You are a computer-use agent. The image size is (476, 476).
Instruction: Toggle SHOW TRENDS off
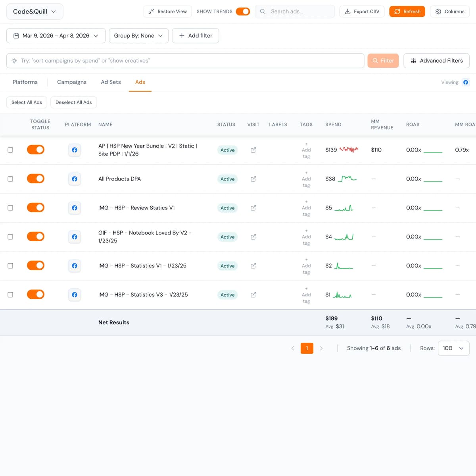tap(243, 12)
